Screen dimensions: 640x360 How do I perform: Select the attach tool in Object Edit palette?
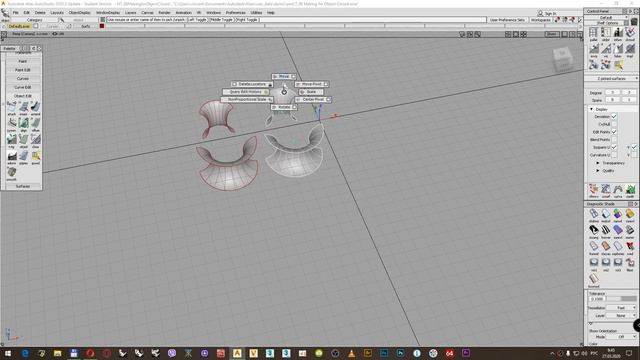(x=11, y=107)
